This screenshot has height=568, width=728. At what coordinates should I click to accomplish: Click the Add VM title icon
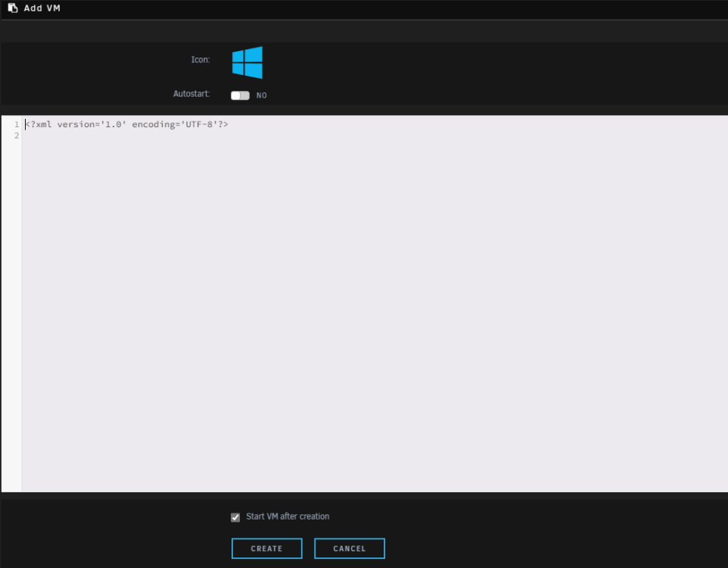pos(13,8)
